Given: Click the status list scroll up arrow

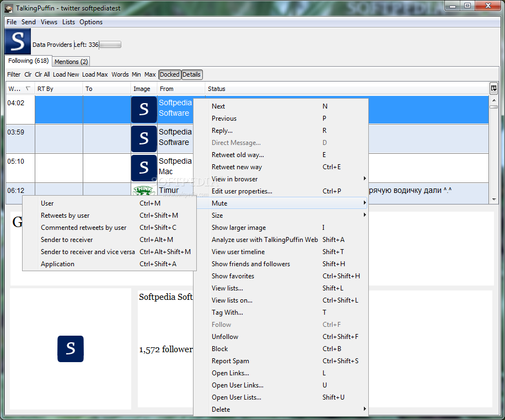Looking at the screenshot, I should (x=494, y=100).
